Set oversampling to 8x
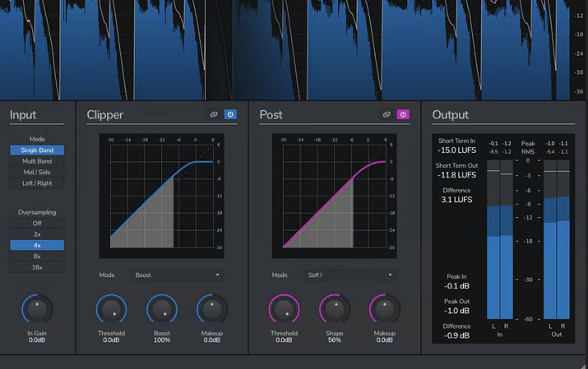Screen dimensions: 588x369 (x=37, y=256)
